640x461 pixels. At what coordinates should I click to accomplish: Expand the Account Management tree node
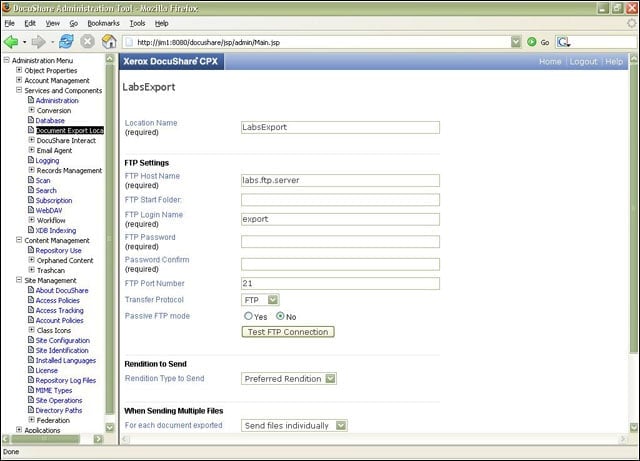(19, 80)
